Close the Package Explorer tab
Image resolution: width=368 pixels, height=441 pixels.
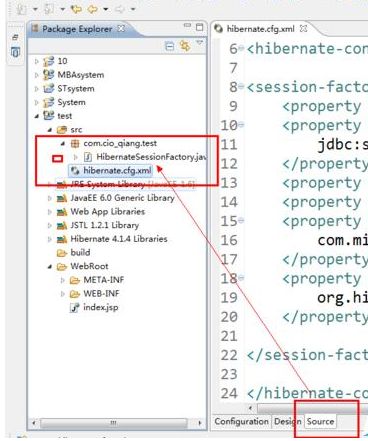pos(121,29)
